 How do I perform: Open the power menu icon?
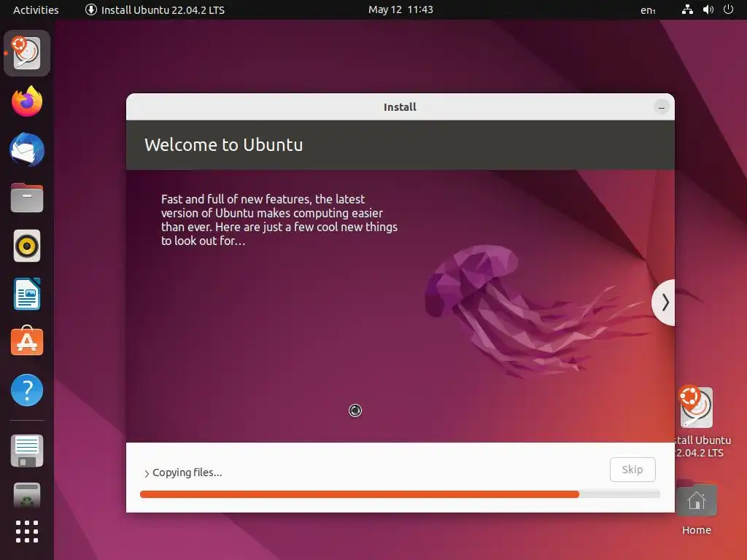(729, 9)
